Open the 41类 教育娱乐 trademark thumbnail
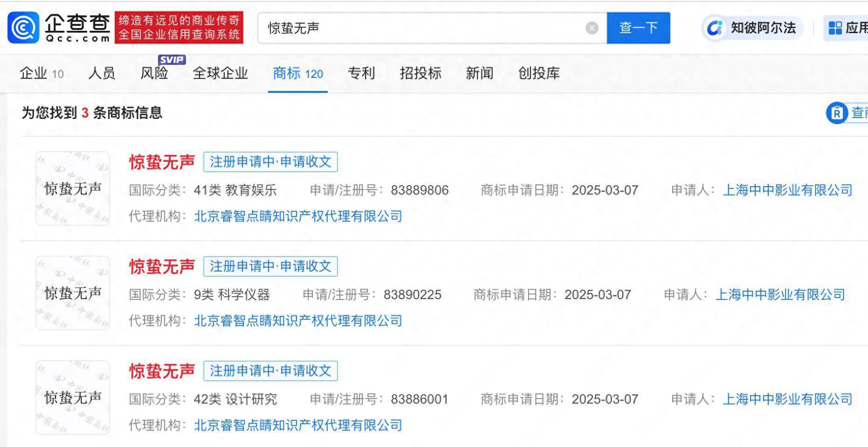 tap(73, 189)
